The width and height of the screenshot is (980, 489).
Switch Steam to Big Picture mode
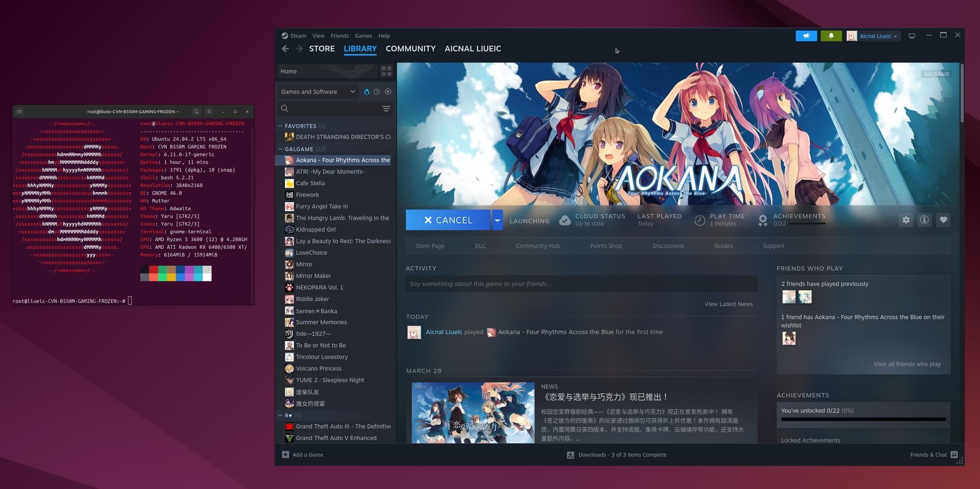coord(912,36)
